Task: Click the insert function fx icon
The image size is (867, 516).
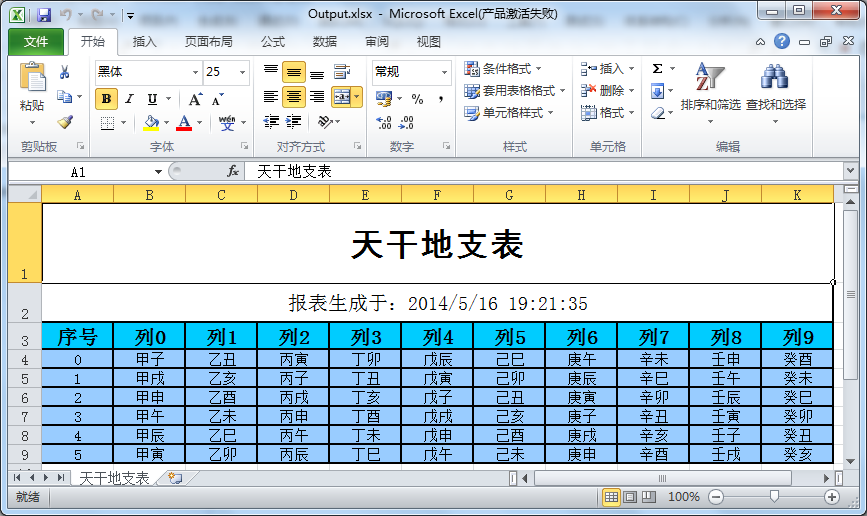Action: pyautogui.click(x=233, y=171)
